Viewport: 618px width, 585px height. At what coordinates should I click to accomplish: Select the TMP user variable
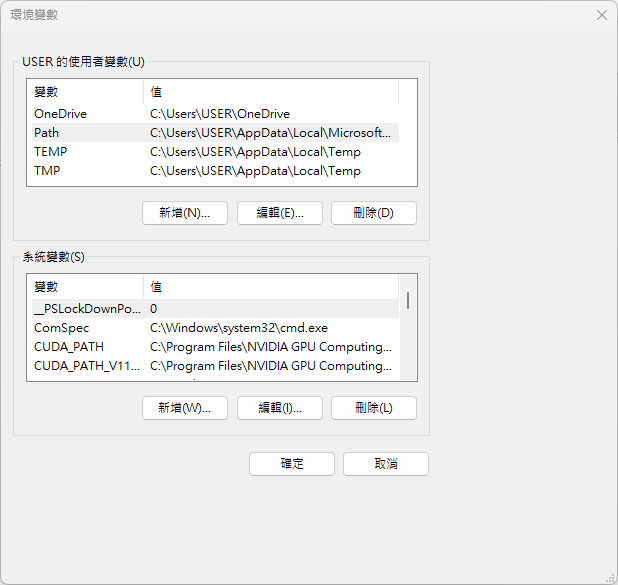click(x=47, y=171)
